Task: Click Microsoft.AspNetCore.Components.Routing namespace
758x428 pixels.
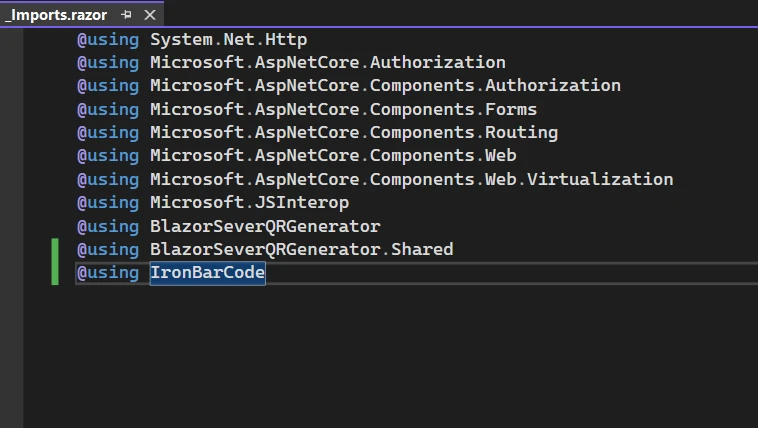Action: 354,133
